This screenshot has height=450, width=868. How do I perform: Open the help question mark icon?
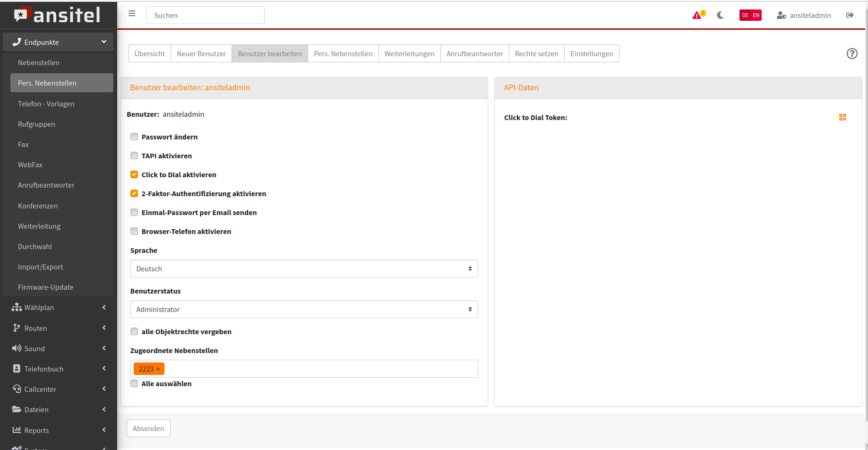pos(851,54)
